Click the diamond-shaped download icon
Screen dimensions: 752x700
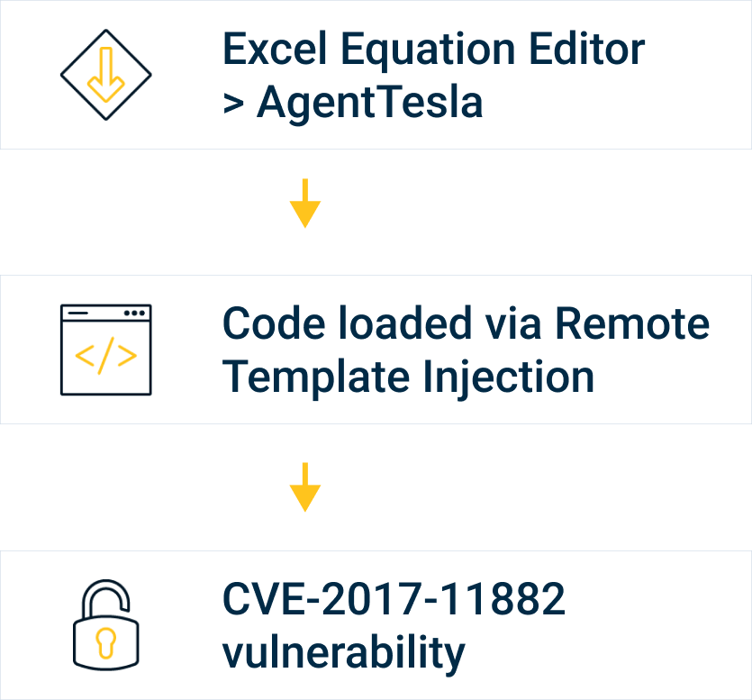click(x=106, y=75)
